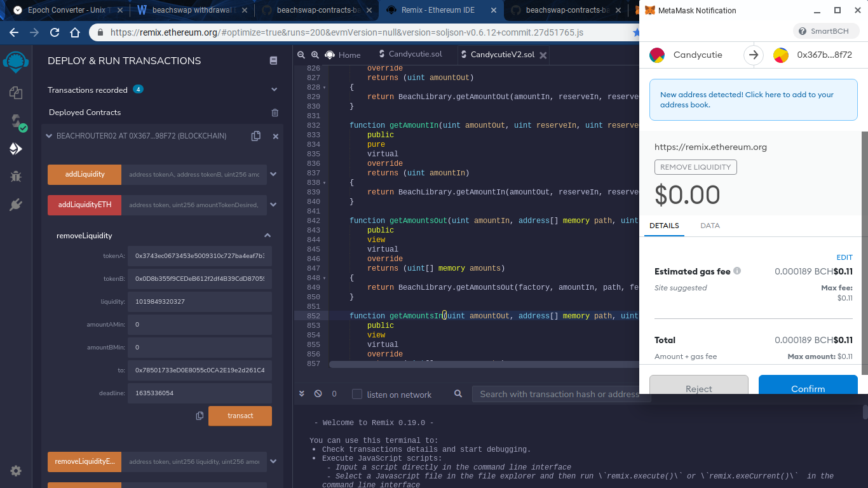Copy removeLiquidity parameters icon beside transact
868x488 pixels.
(200, 416)
